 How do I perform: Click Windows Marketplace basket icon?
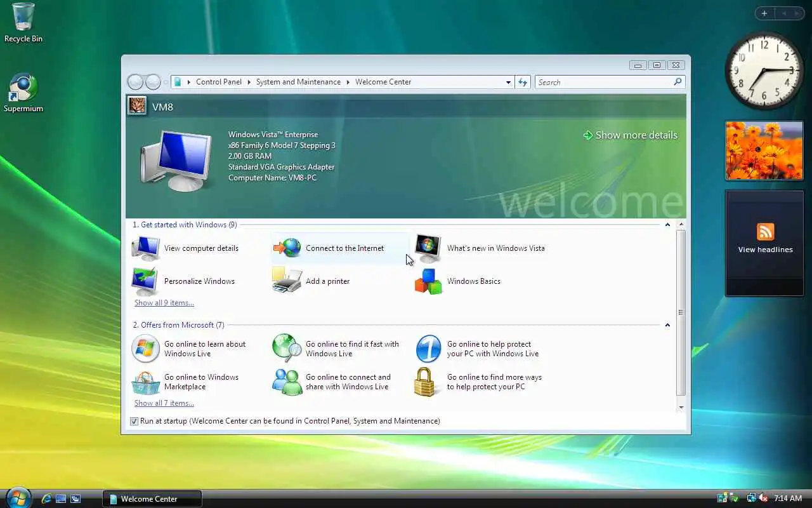pos(146,382)
